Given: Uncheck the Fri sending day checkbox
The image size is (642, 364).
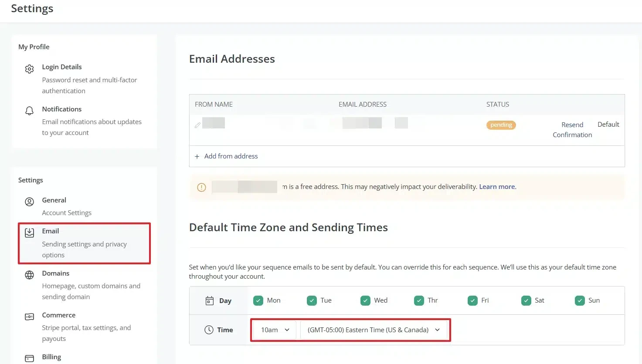Looking at the screenshot, I should coord(472,300).
